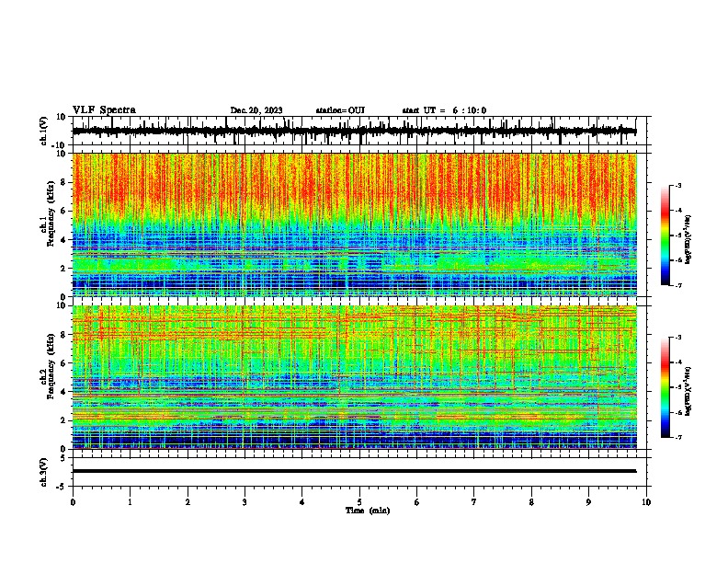The height and width of the screenshot is (563, 728).
Task: Click inside the ch.1 spectrogram panel
Action: pos(354,224)
